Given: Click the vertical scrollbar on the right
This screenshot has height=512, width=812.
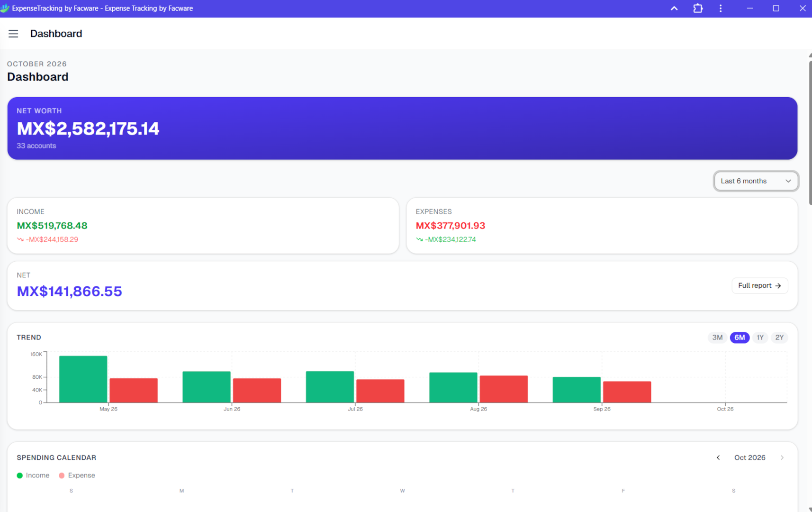Looking at the screenshot, I should (810, 133).
